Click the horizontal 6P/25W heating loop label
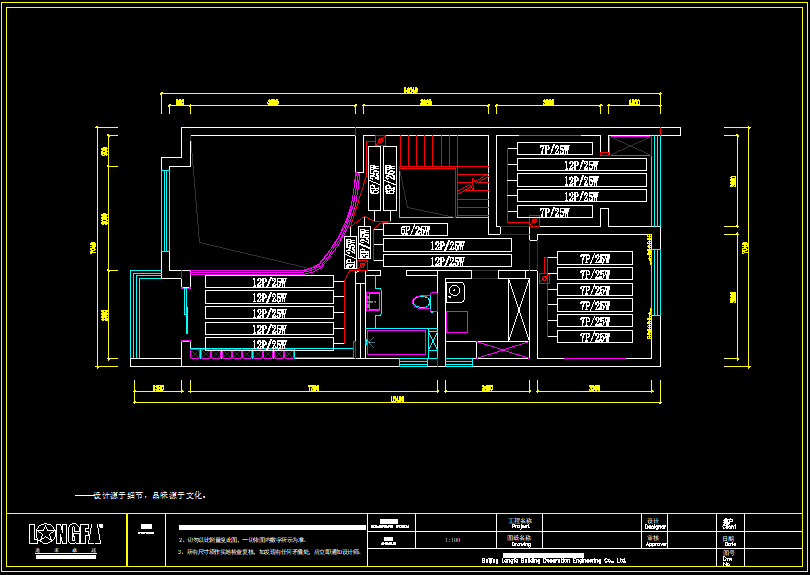The image size is (810, 575). pyautogui.click(x=415, y=230)
